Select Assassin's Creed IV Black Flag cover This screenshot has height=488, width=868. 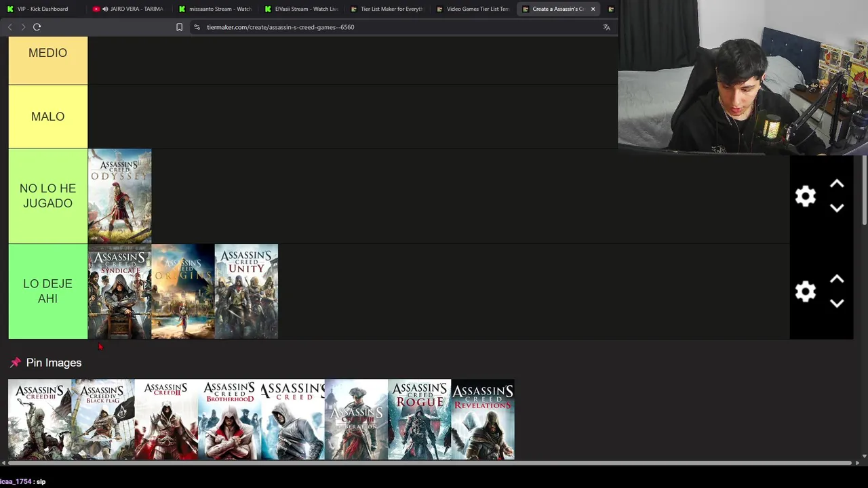point(103,420)
